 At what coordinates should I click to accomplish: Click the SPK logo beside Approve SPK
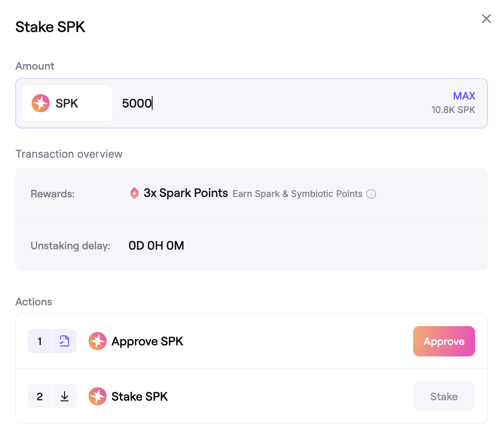coord(98,341)
